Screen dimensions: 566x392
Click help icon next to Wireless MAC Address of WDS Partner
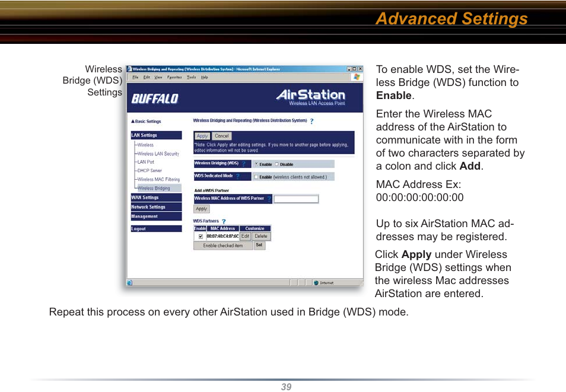(269, 199)
